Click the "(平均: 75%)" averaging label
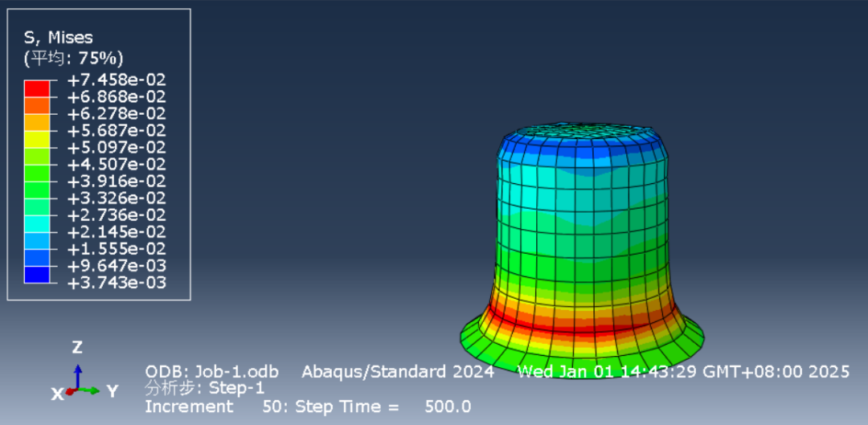868x425 pixels. [x=73, y=58]
